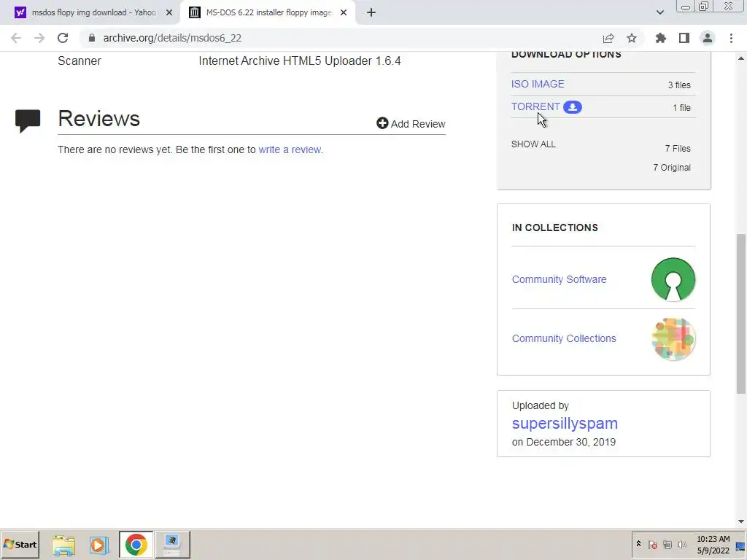Image resolution: width=747 pixels, height=560 pixels.
Task: Click the browser forward arrow
Action: (x=39, y=38)
